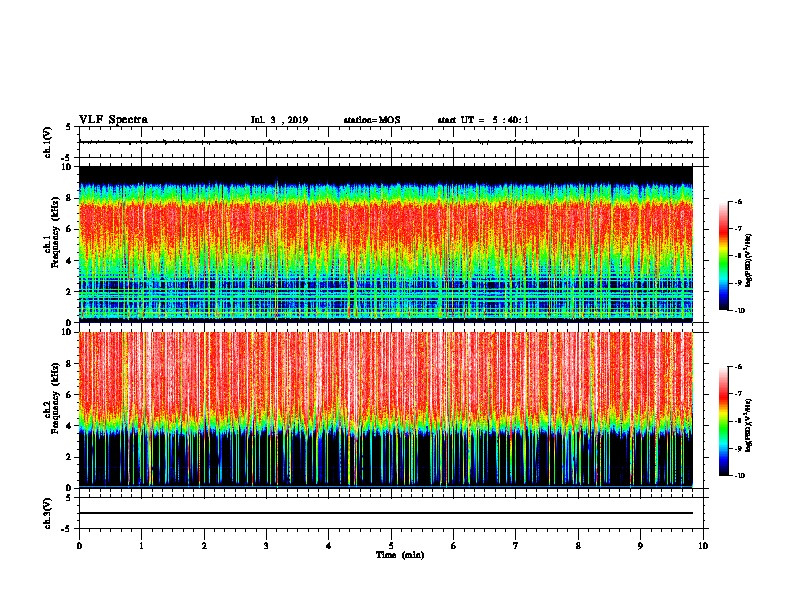The width and height of the screenshot is (792, 612).
Task: Click the ch.1 voltage waveform trace
Action: click(x=386, y=142)
